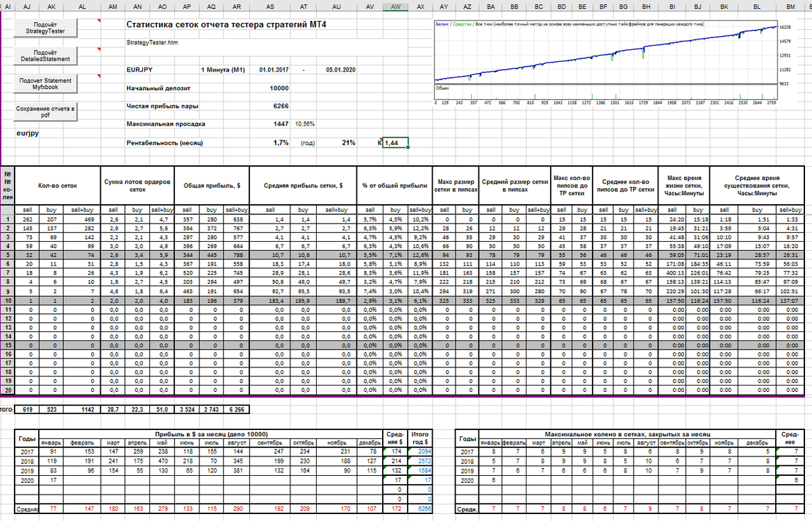Click the '% от общей прибыли' header
Screen dimensions: 812x521
pos(395,185)
